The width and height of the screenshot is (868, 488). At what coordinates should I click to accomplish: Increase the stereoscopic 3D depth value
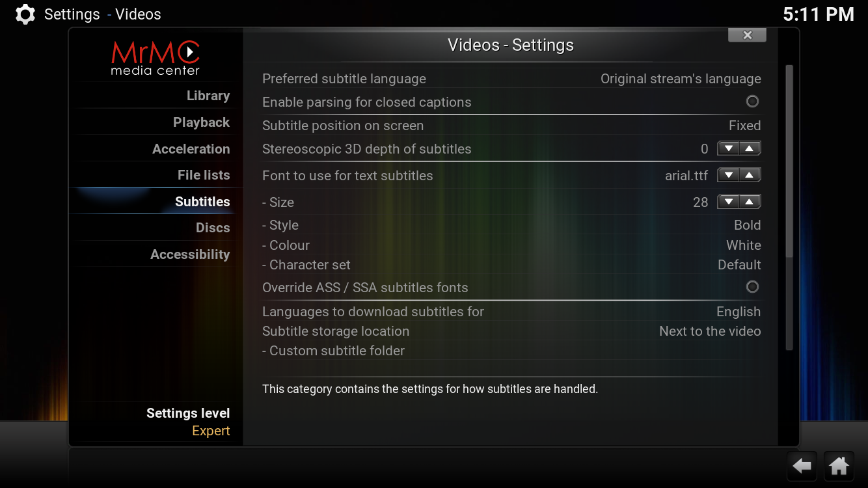click(750, 149)
